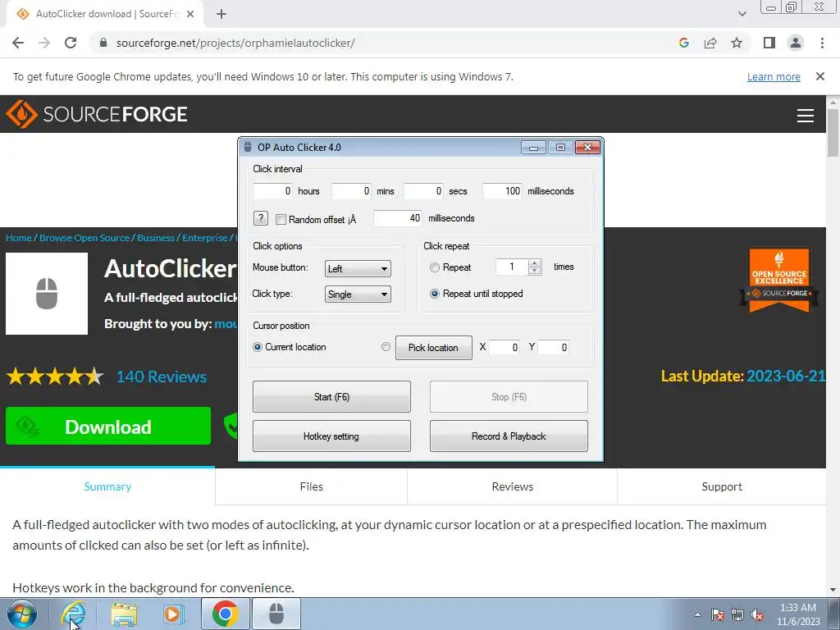Screen dimensions: 840x630
Task: Open a new browser tab
Action: (x=221, y=14)
